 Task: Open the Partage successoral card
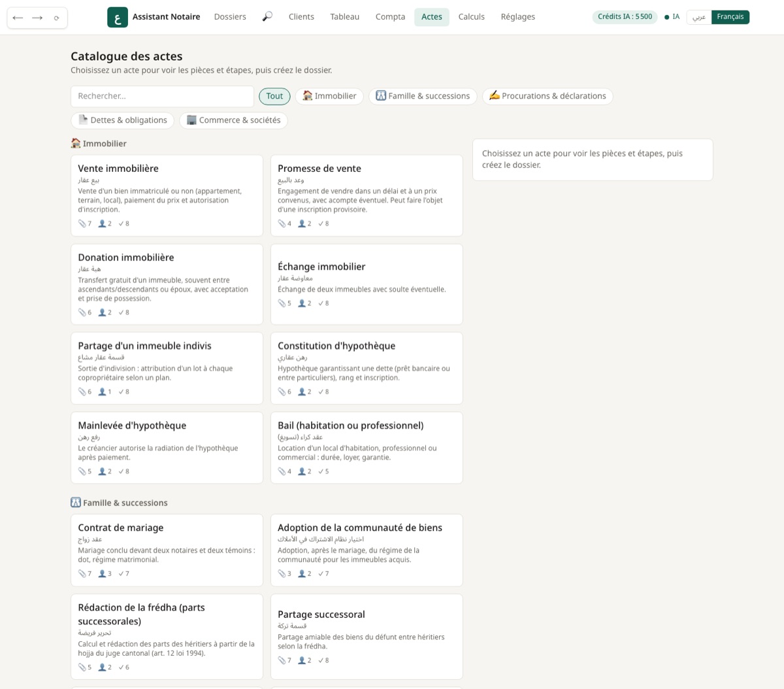tap(367, 637)
